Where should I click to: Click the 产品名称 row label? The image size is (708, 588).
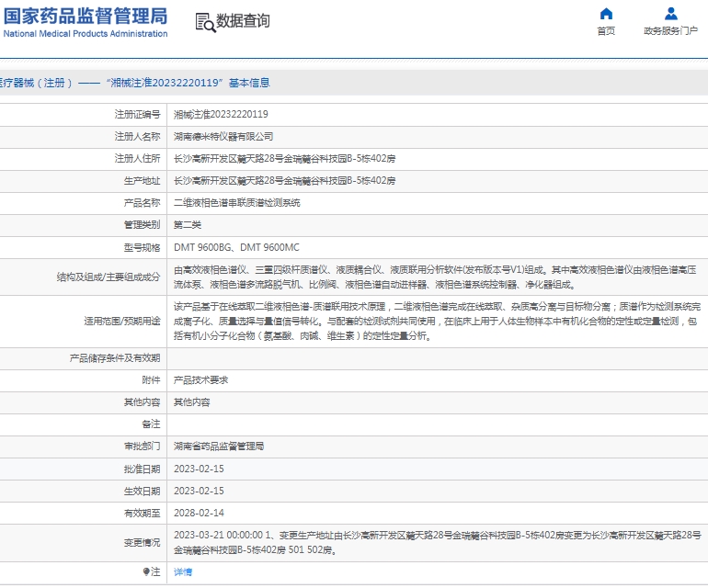click(143, 203)
